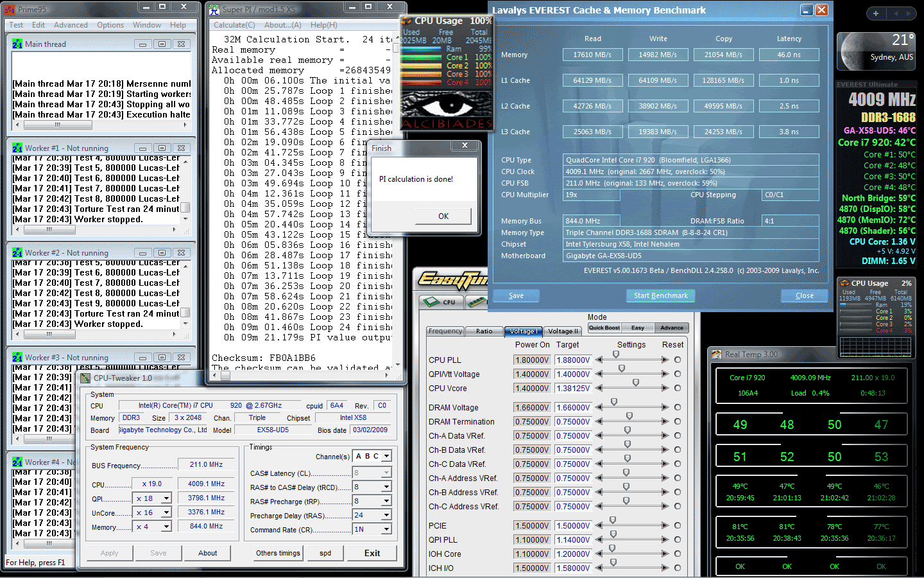Viewport: 924px width, 578px height.
Task: Click the Super PI horizontal scrollbar
Action: pos(300,376)
